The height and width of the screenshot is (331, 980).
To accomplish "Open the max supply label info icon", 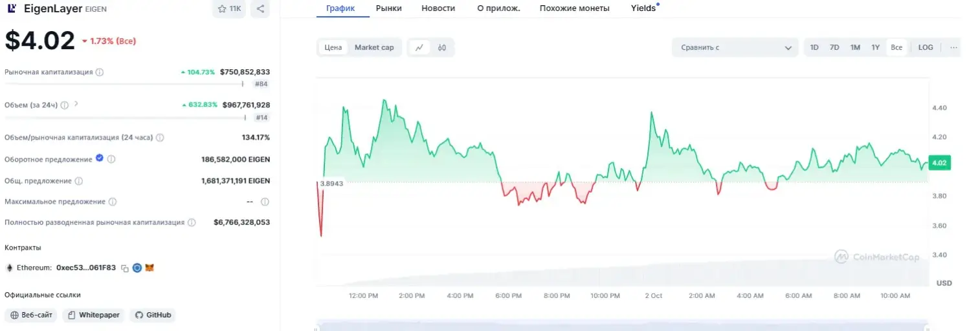I will 113,202.
